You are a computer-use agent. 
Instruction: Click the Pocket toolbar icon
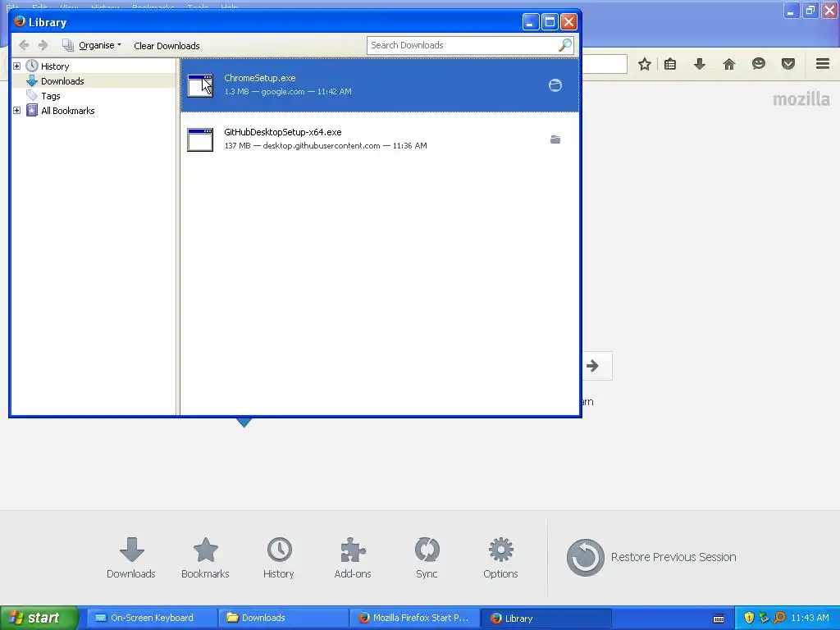pyautogui.click(x=788, y=64)
